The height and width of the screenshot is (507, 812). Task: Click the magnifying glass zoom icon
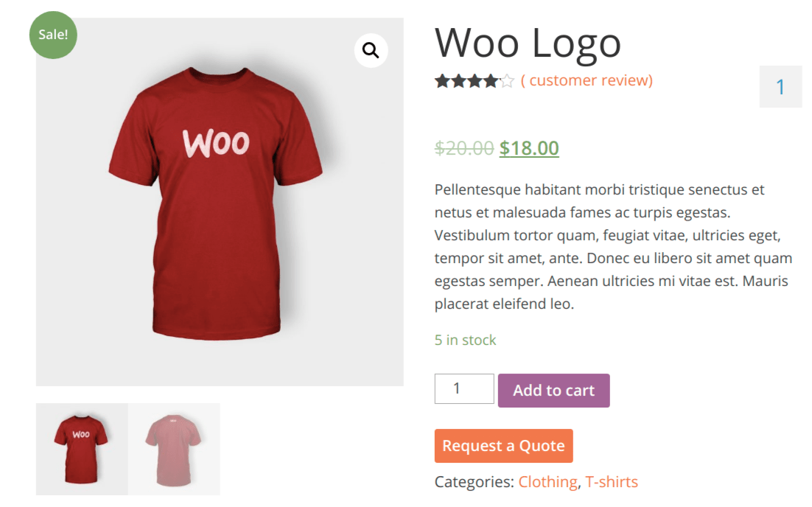[x=371, y=50]
